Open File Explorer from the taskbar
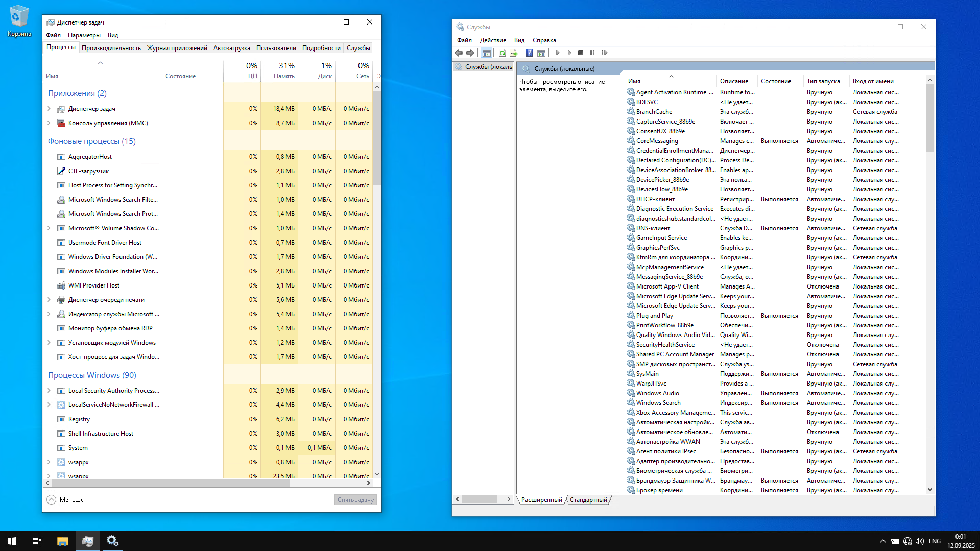 (62, 541)
